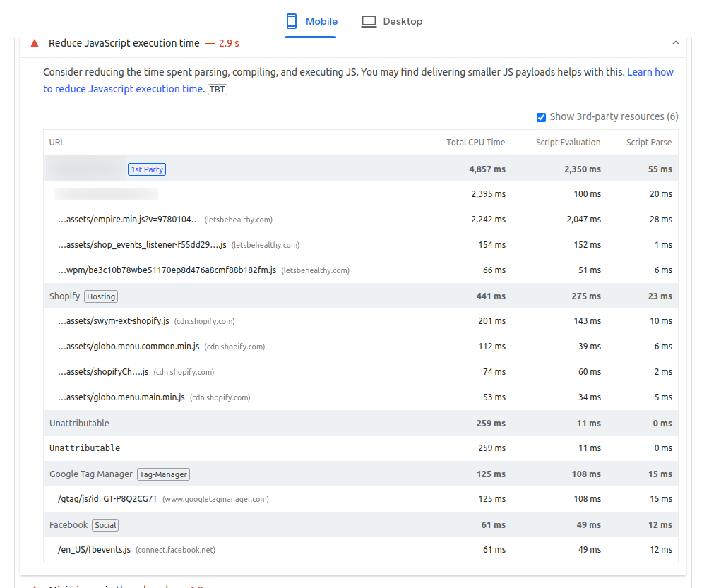This screenshot has width=709, height=588.
Task: Open the fbevents.js Facebook link
Action: [x=94, y=550]
